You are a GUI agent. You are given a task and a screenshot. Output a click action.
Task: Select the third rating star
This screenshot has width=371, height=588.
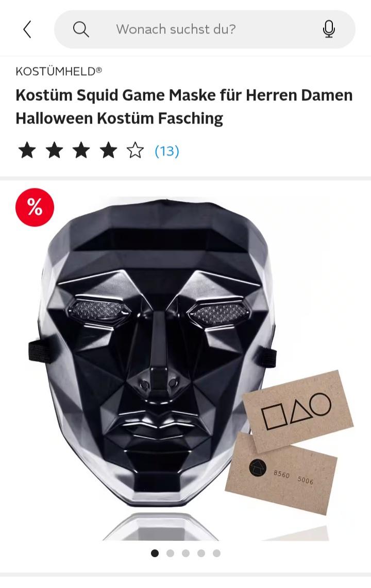tap(81, 151)
